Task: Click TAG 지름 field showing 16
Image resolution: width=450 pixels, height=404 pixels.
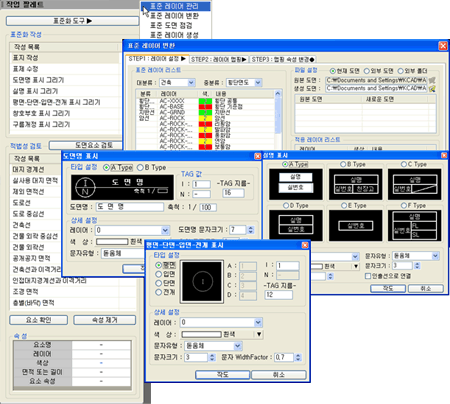Action: pos(234,193)
